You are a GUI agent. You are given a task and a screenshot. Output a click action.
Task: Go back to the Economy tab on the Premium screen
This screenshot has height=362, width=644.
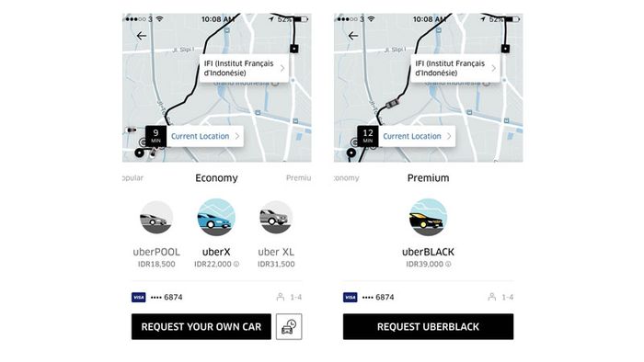click(x=347, y=178)
